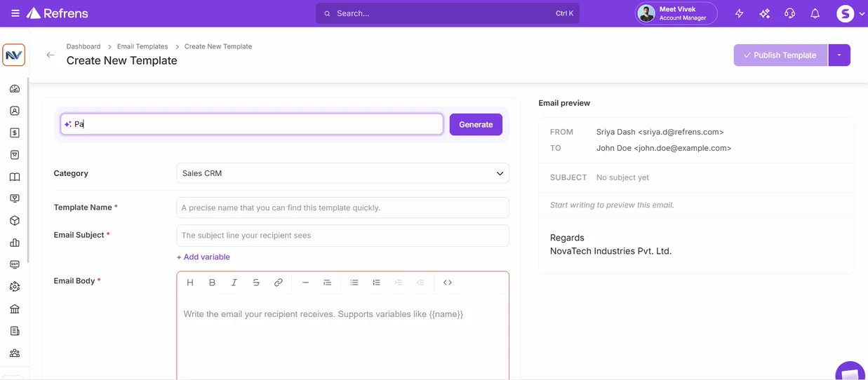Open the contacts icon in the sidebar
The width and height of the screenshot is (868, 380).
click(15, 111)
